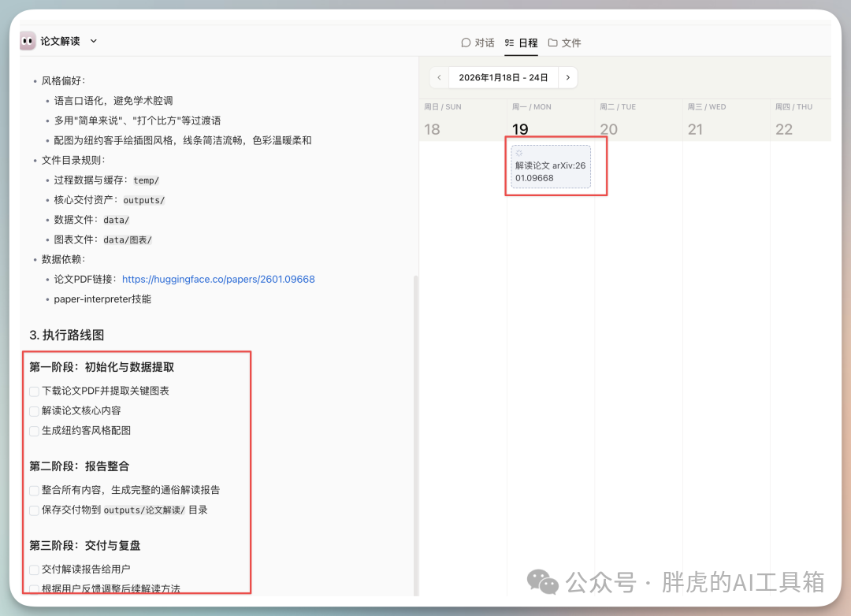Open the 2026年1月18日 - 24日 date range picker
The height and width of the screenshot is (616, 851).
click(504, 77)
